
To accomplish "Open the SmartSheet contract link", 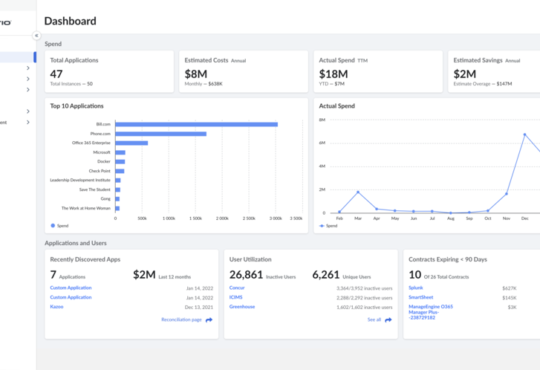I will (421, 297).
